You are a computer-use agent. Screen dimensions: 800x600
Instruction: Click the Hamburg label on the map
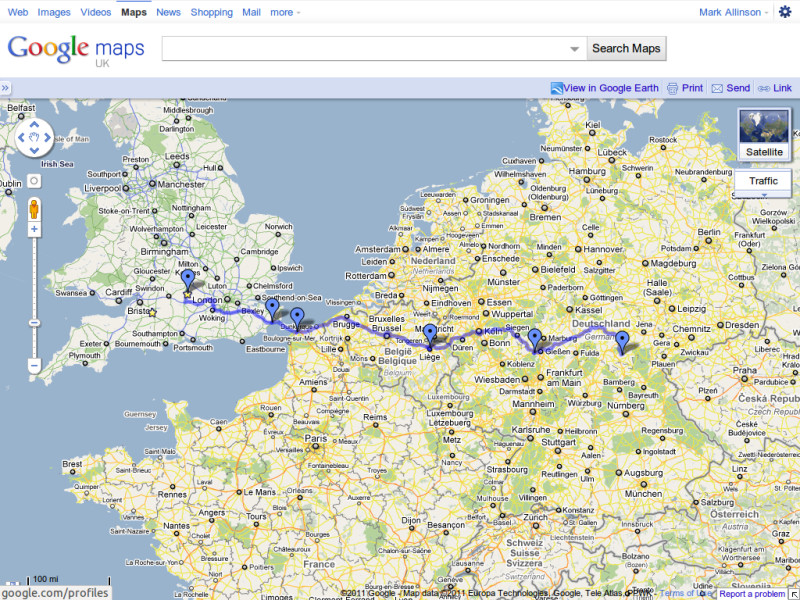(587, 171)
